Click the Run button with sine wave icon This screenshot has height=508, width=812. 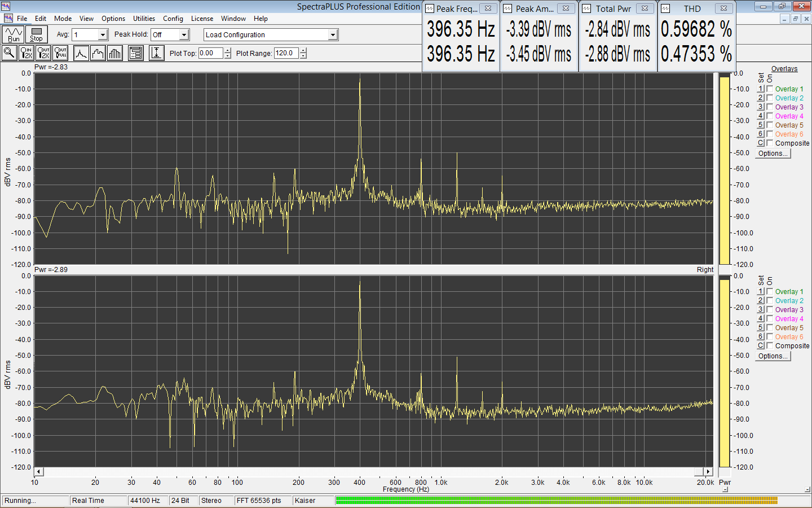click(x=13, y=35)
